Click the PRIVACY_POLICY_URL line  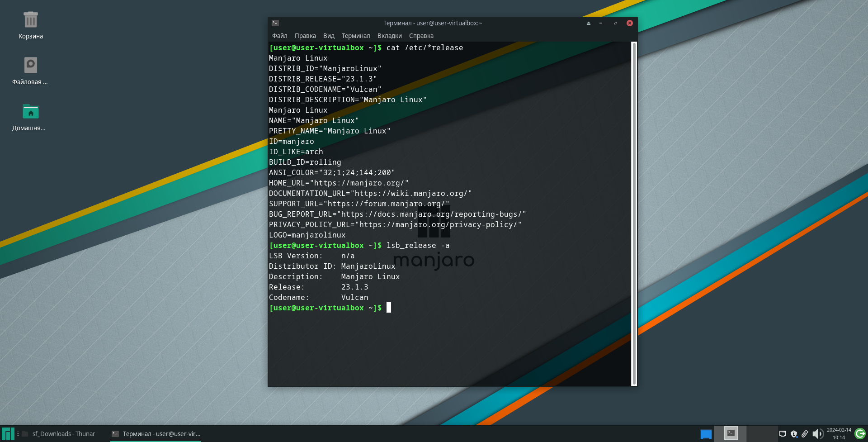[395, 225]
